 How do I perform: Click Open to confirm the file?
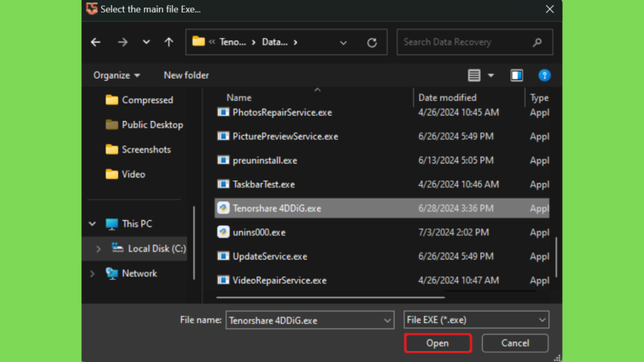438,343
